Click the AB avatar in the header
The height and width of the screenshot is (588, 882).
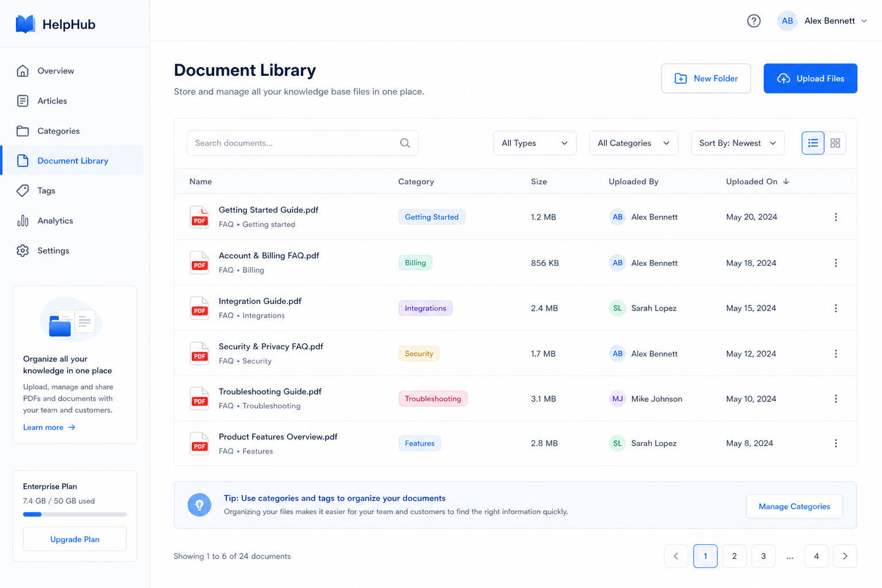pos(787,21)
